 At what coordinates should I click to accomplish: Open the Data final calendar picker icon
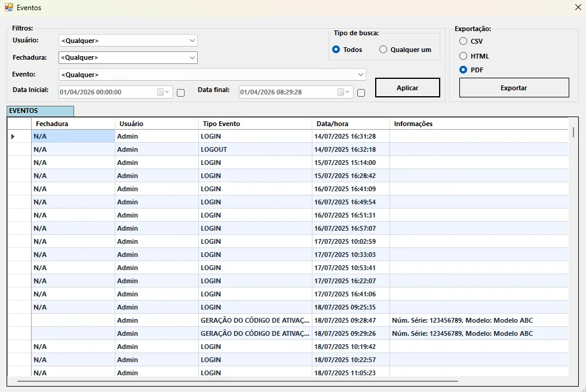pos(343,92)
